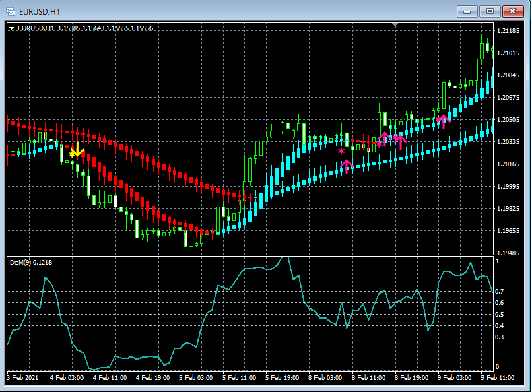Select the pink up arrow on lower cyan band
This screenshot has height=392, width=532.
pyautogui.click(x=347, y=166)
